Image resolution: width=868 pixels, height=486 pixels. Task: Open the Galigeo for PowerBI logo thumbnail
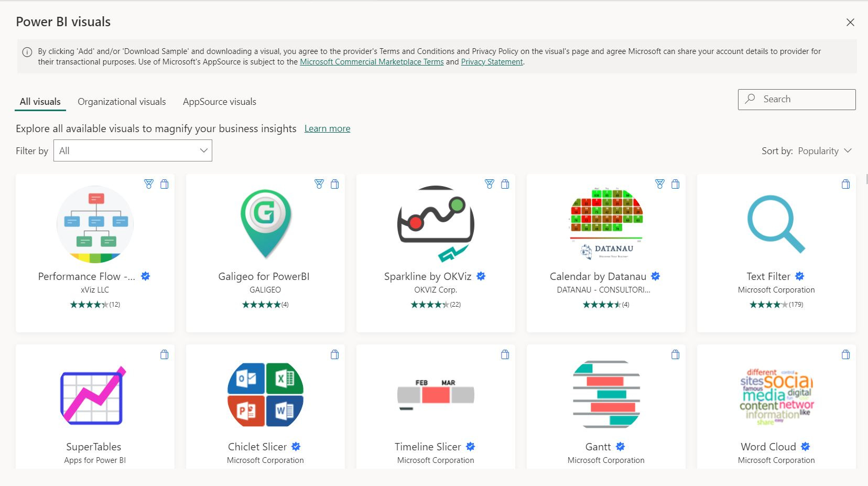pos(266,224)
